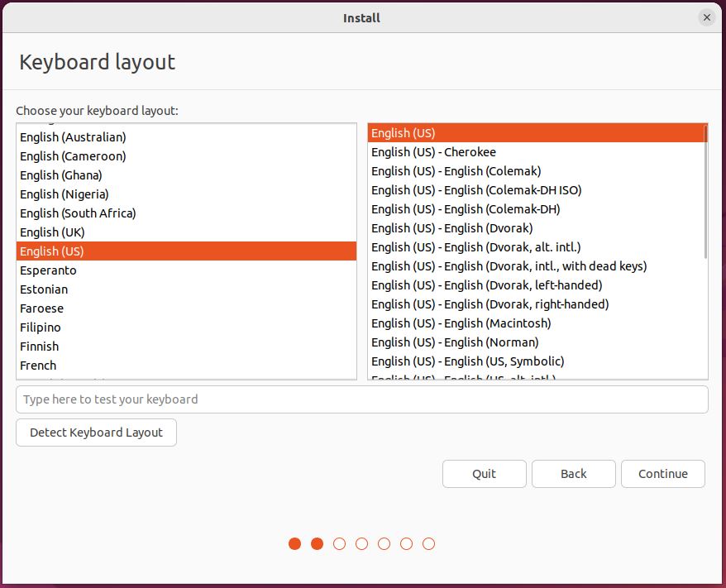The image size is (726, 588).
Task: Select Finnish from the layout list
Action: point(40,347)
